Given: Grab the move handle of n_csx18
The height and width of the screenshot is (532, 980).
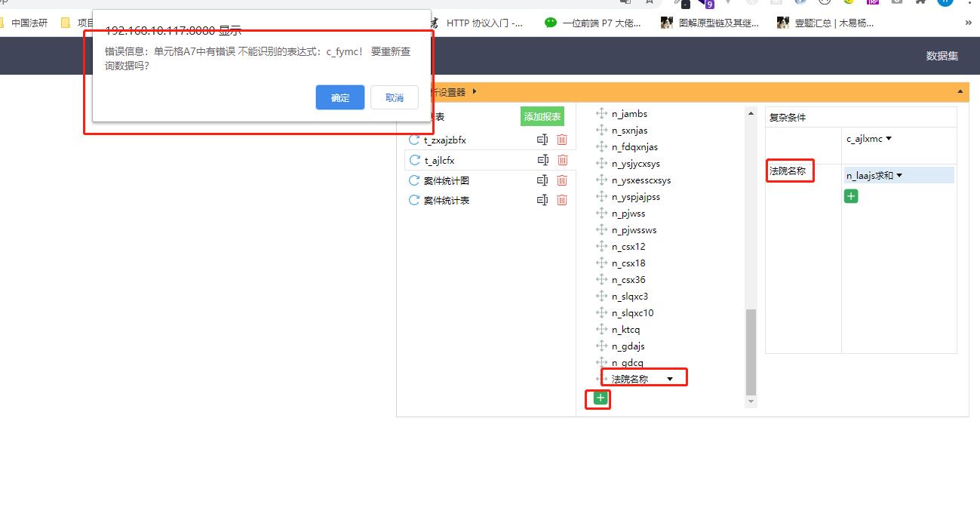Looking at the screenshot, I should pos(601,263).
